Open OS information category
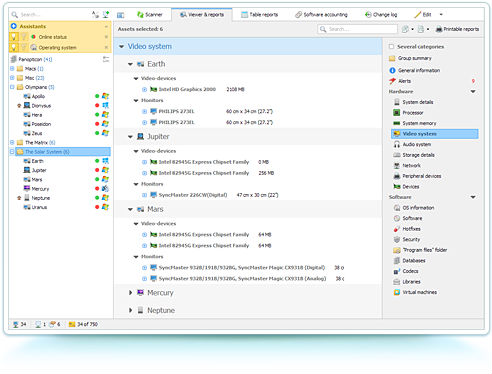Screen dimensions: 492x374 click(x=414, y=208)
